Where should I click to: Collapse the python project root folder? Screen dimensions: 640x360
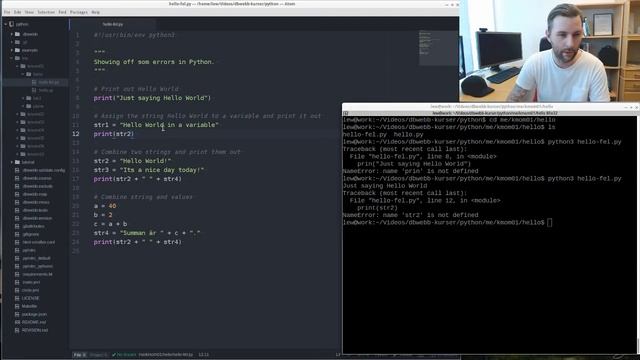[6, 24]
